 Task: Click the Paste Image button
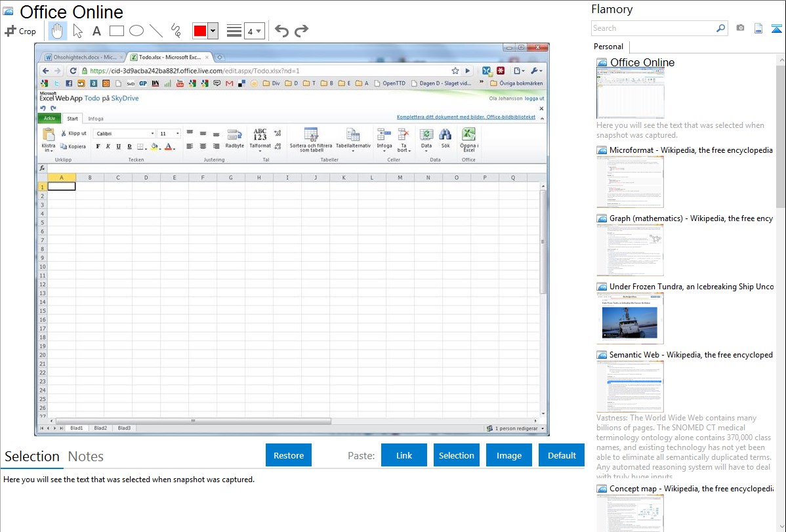click(508, 455)
